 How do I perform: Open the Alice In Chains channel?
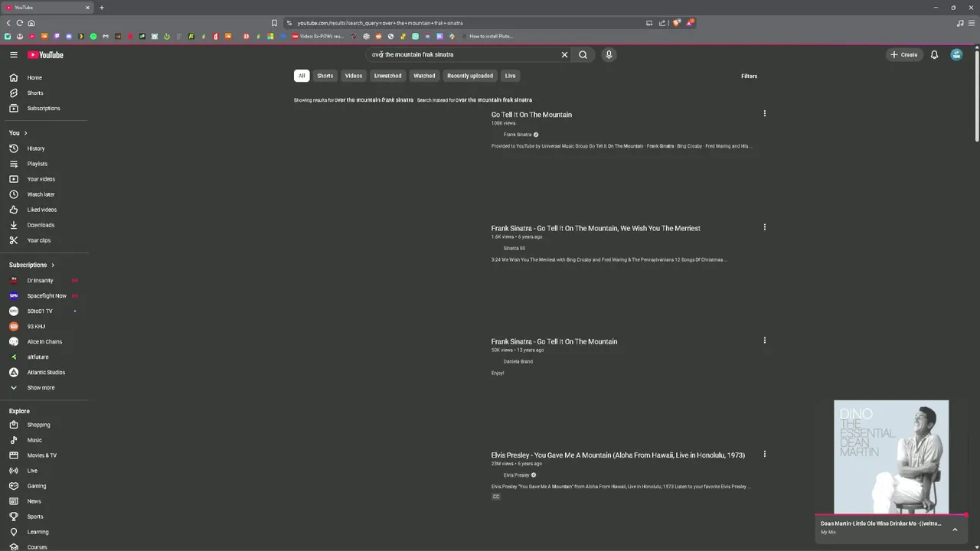(x=44, y=341)
